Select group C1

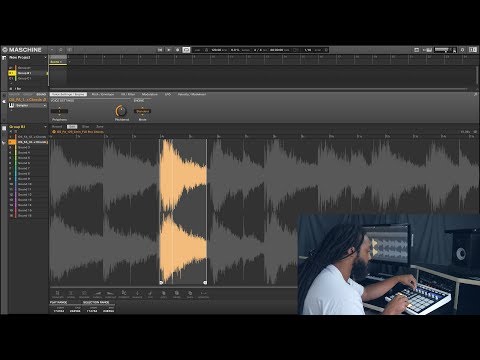coord(28,78)
